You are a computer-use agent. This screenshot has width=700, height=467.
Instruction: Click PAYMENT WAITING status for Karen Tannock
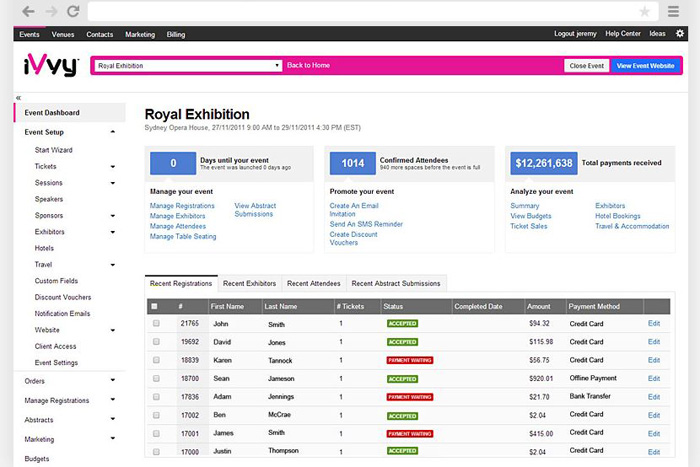pos(410,360)
